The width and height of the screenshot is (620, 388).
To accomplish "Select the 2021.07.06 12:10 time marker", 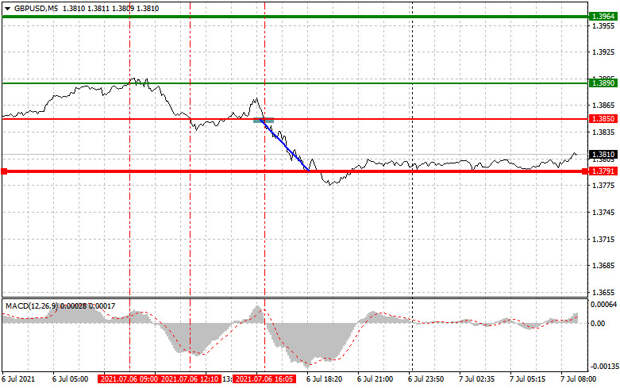I will click(190, 379).
